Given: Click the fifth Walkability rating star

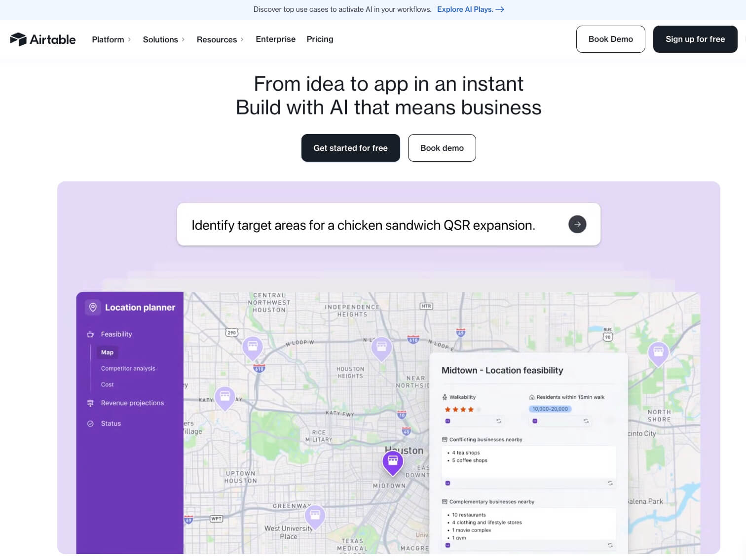Looking at the screenshot, I should 477,409.
